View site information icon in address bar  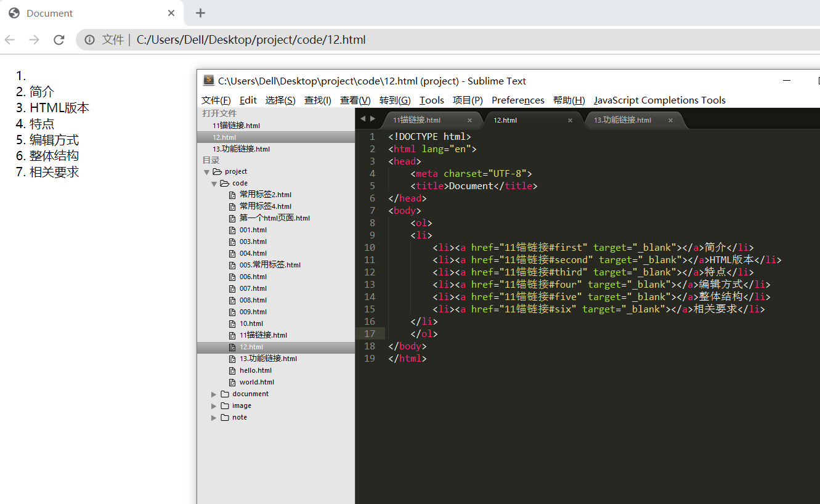[x=90, y=40]
